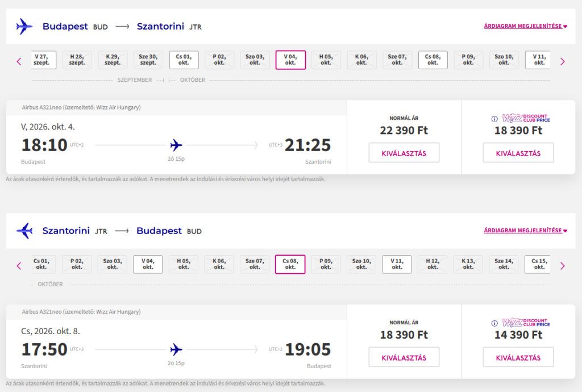Click the return flight's middle plane icon

(176, 349)
